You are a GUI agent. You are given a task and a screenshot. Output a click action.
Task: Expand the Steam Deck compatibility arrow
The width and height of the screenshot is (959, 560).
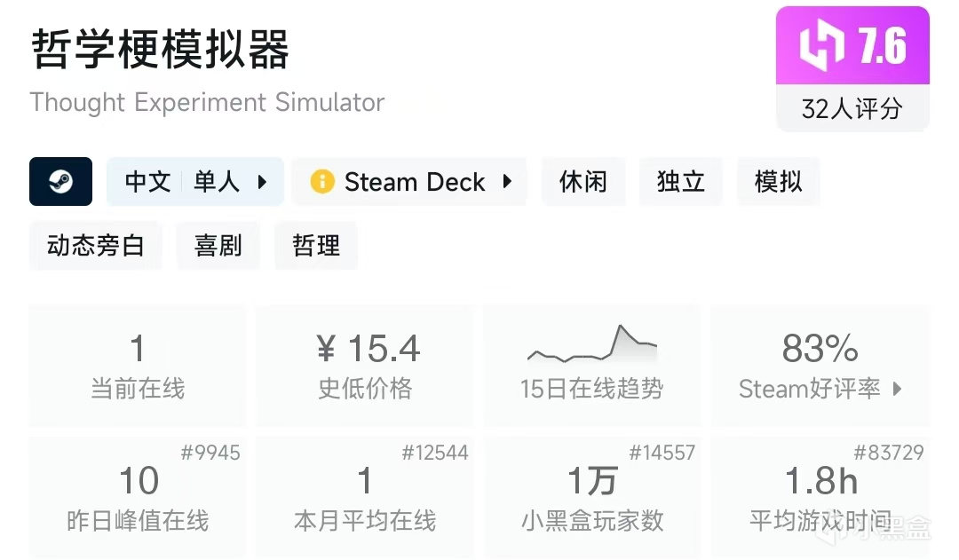click(508, 182)
